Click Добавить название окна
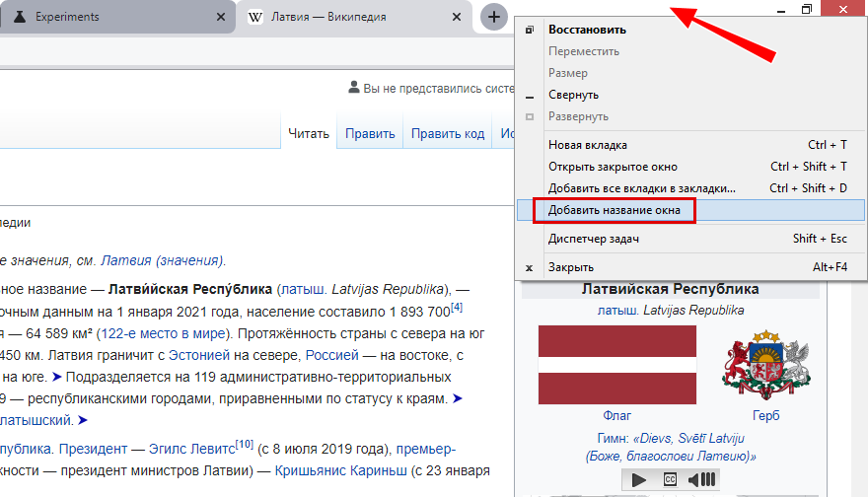868x497 pixels. coord(690,210)
